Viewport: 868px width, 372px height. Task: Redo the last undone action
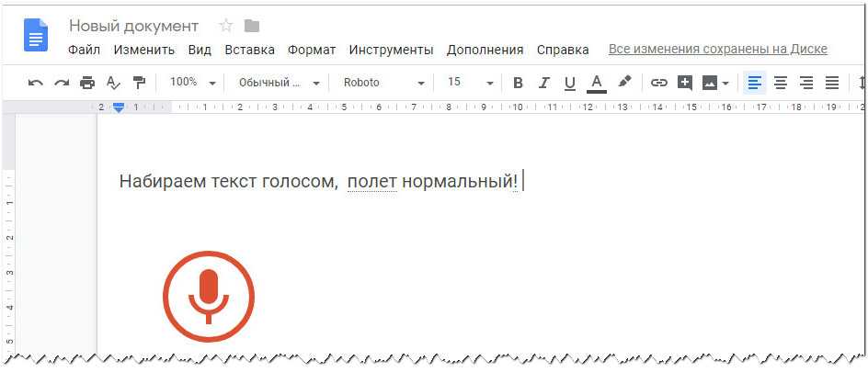click(62, 83)
